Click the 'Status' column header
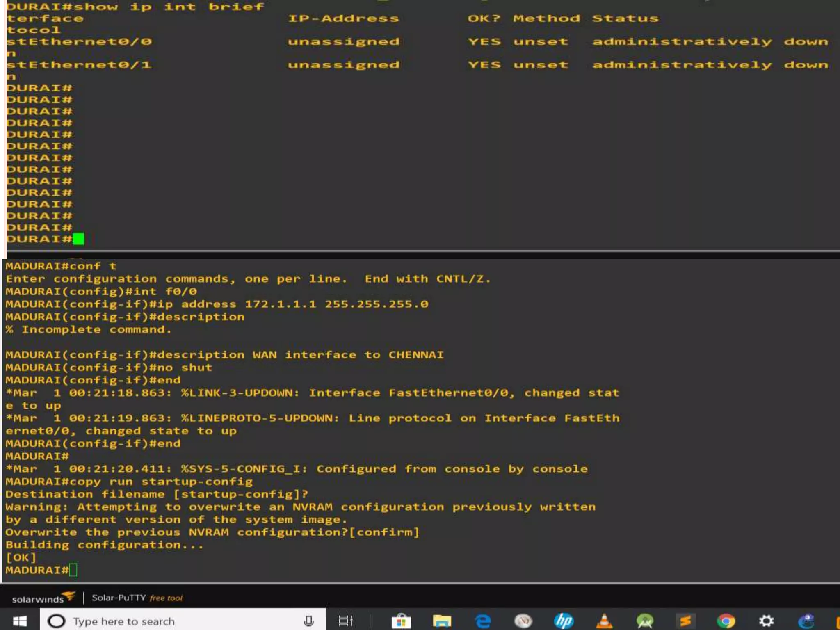Image resolution: width=840 pixels, height=630 pixels. 625,18
